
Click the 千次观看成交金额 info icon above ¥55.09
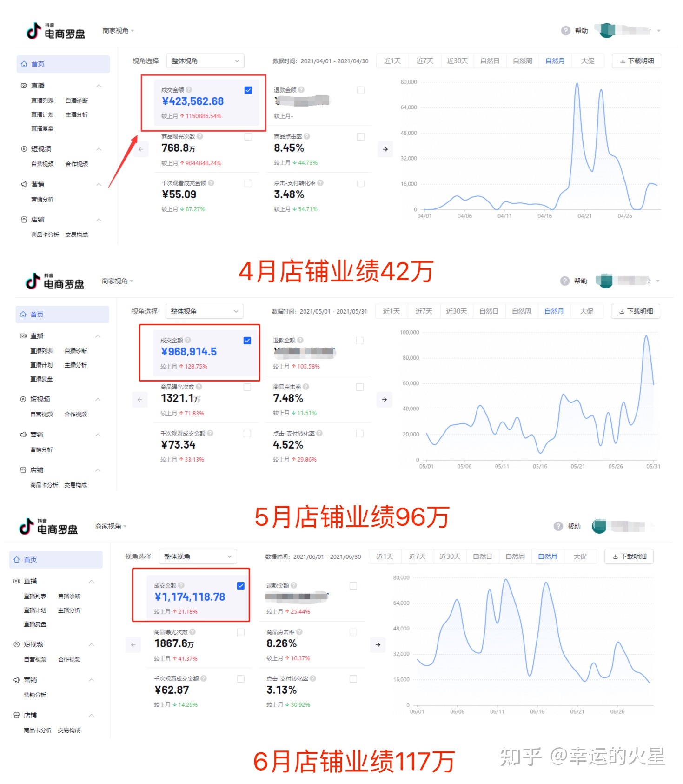point(211,183)
